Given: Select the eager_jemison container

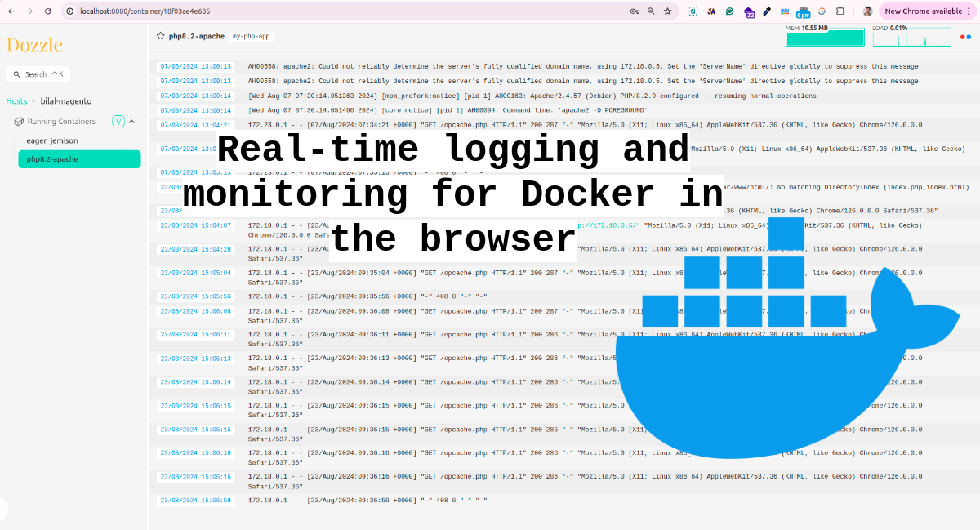Looking at the screenshot, I should tap(52, 140).
